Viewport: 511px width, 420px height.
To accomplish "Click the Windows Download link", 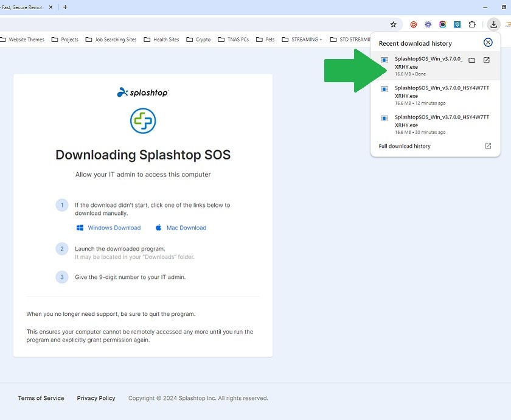I will tap(114, 228).
